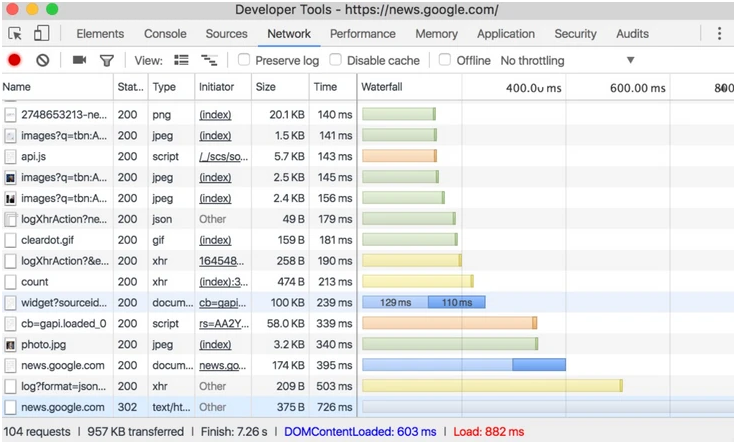The height and width of the screenshot is (444, 737).
Task: Open the (index):3... initiator for count
Action: 224,282
